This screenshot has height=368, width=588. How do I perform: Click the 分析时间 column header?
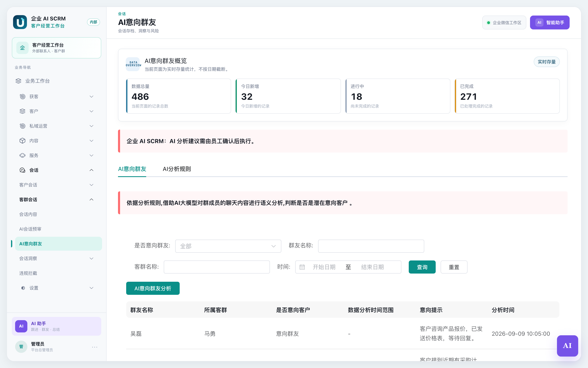(503, 310)
